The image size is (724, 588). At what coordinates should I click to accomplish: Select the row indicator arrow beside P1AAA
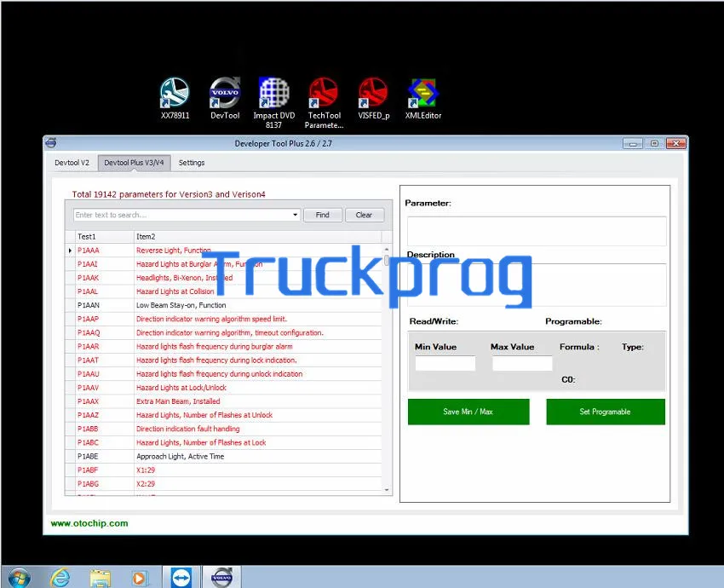(70, 251)
